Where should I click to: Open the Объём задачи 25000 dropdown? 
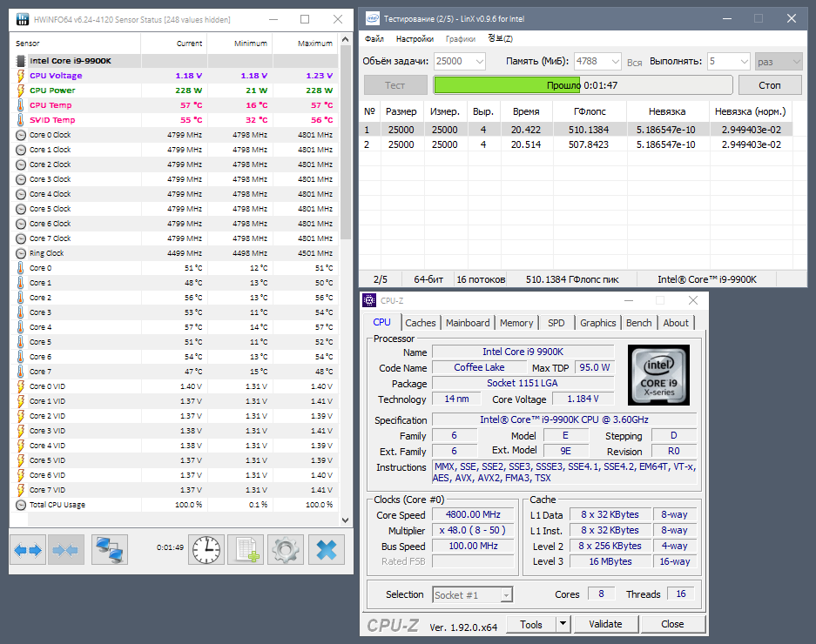pos(460,62)
